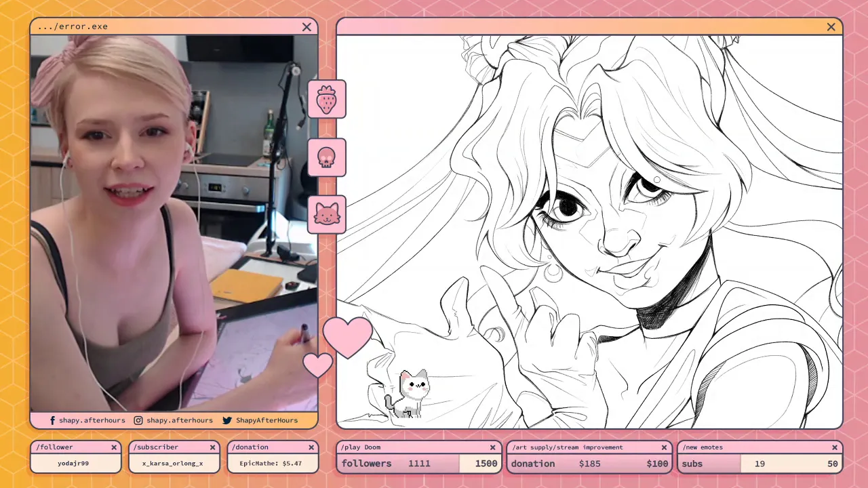Viewport: 868px width, 488px height.
Task: Click the subs goal progress bar
Action: click(760, 464)
